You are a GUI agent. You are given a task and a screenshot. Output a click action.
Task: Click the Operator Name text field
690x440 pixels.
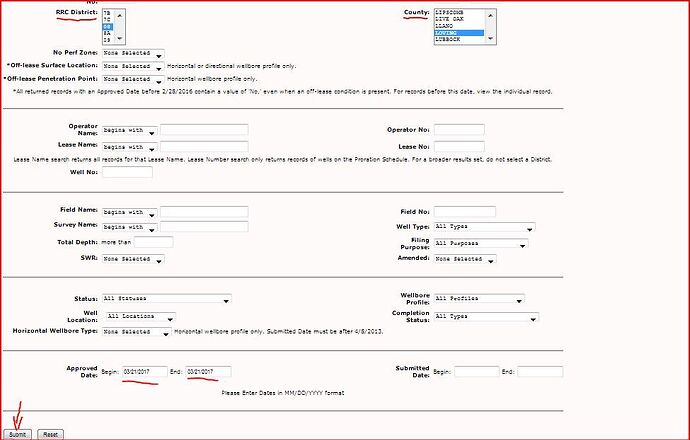click(204, 130)
